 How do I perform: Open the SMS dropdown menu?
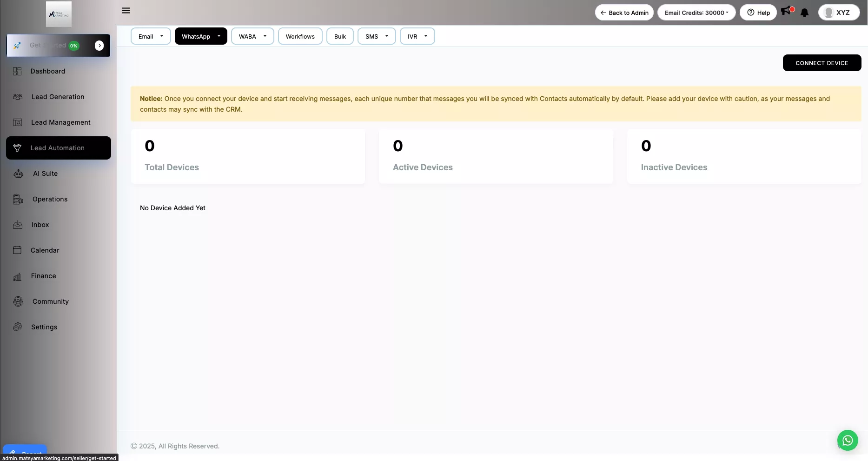coord(377,36)
